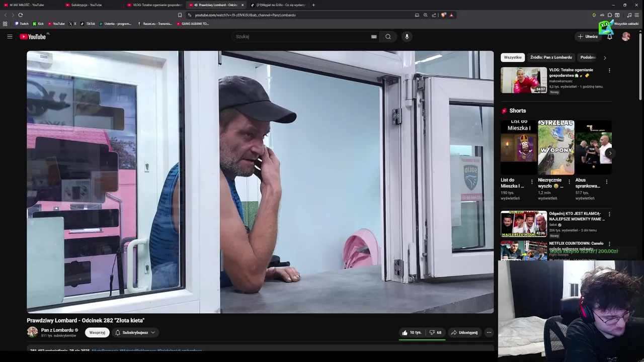This screenshot has height=362, width=644.
Task: Close the Prawdziwy Lombard browser tab
Action: 243,5
